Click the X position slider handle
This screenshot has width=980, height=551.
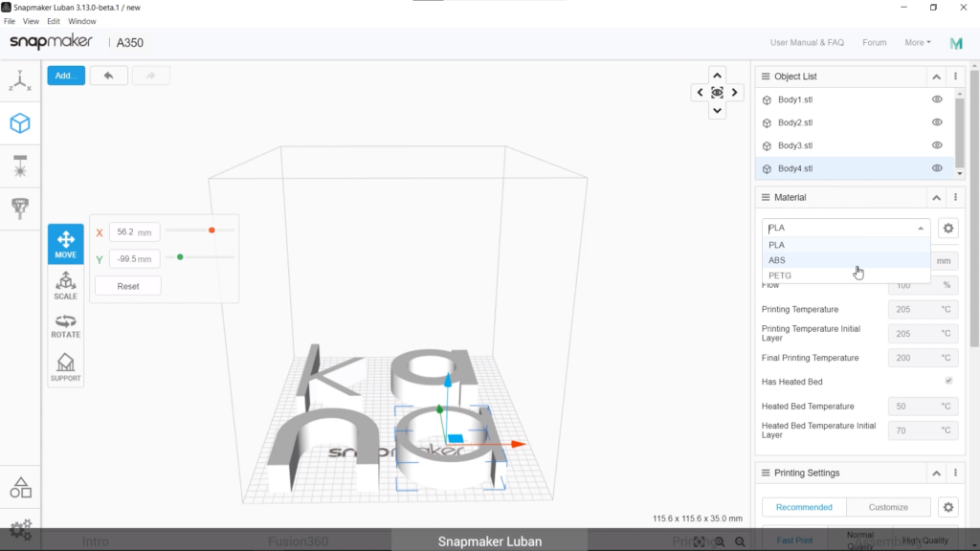212,230
